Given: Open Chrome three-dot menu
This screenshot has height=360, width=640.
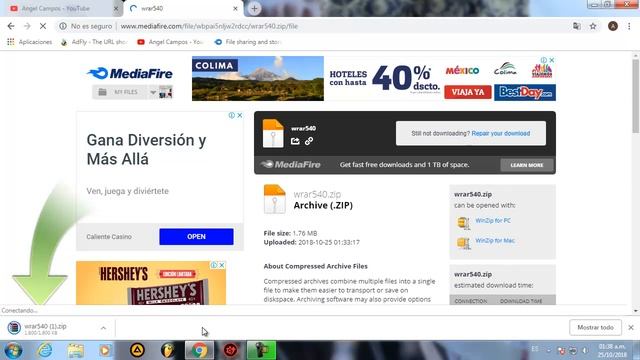Looking at the screenshot, I should tap(629, 26).
